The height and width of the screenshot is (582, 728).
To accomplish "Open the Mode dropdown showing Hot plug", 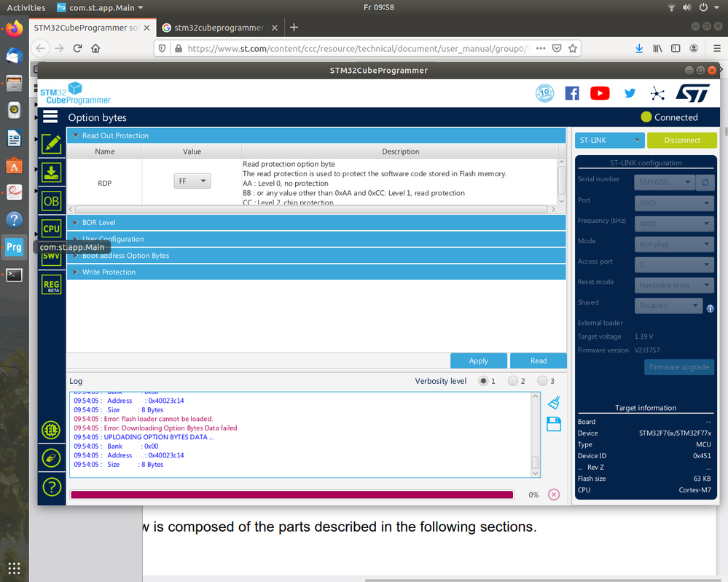I will (x=674, y=244).
